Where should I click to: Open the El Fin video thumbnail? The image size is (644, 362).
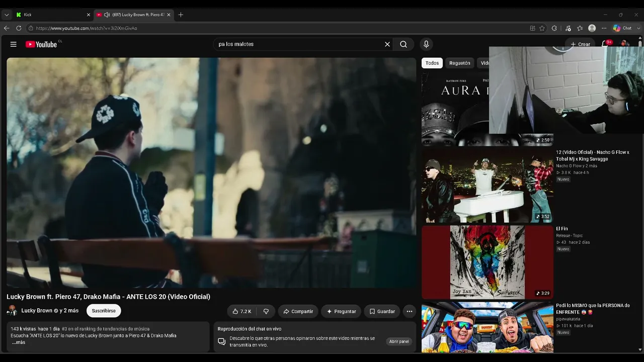[x=488, y=262]
